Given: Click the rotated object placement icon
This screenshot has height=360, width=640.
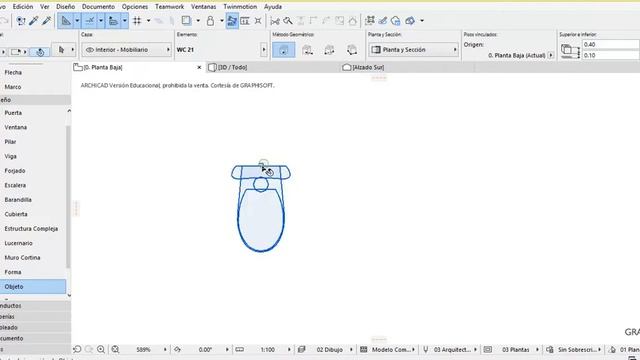Looking at the screenshot, I should 40,52.
